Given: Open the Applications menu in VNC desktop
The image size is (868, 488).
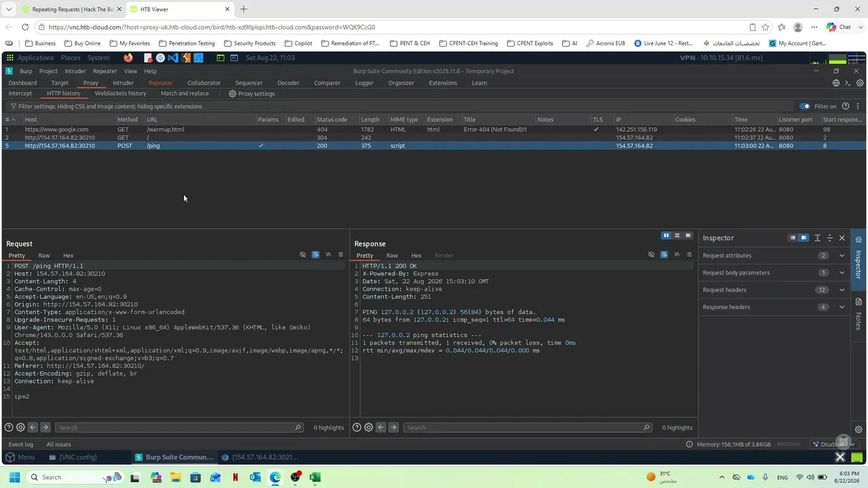Looking at the screenshot, I should 30,58.
